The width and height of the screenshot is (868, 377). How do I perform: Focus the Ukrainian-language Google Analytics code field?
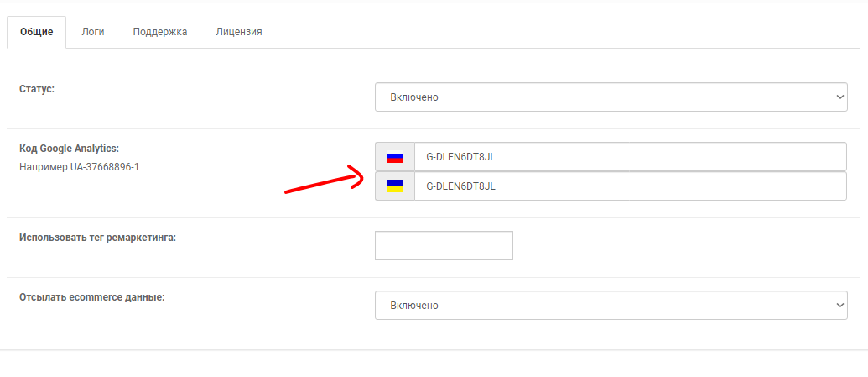coord(631,186)
